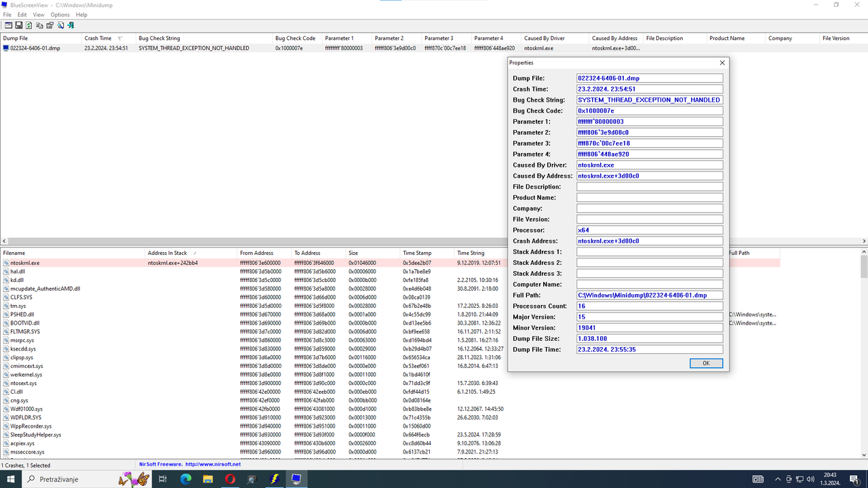Screen dimensions: 868x488
Task: Sort lower pane by Time Stamp header
Action: (427, 253)
